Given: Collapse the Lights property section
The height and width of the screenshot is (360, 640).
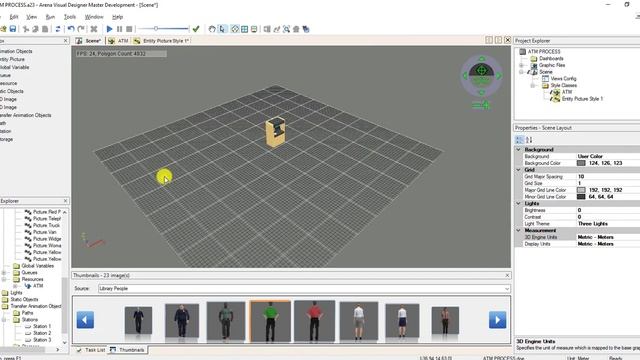Looking at the screenshot, I should tap(518, 203).
